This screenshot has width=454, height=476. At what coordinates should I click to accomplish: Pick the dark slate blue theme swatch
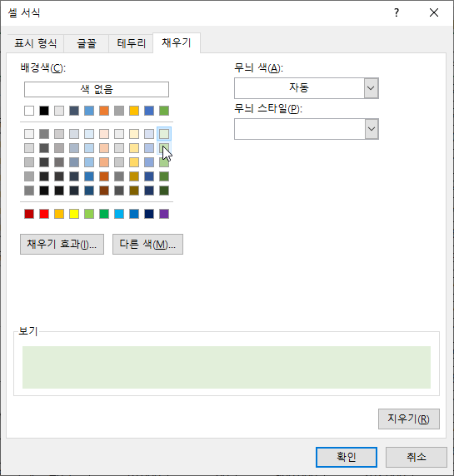click(x=74, y=111)
